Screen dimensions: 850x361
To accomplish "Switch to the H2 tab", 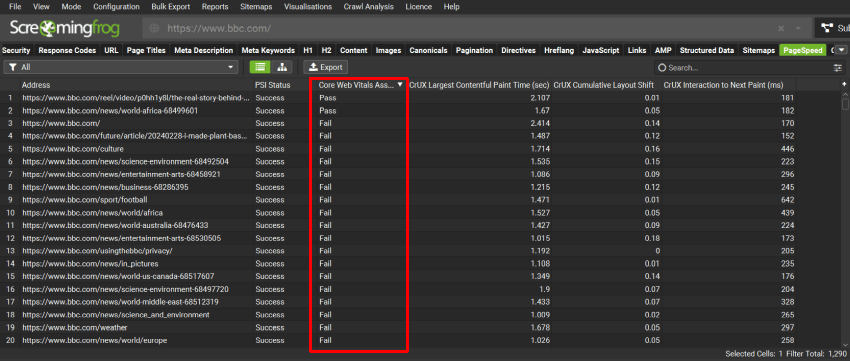I will [x=326, y=50].
